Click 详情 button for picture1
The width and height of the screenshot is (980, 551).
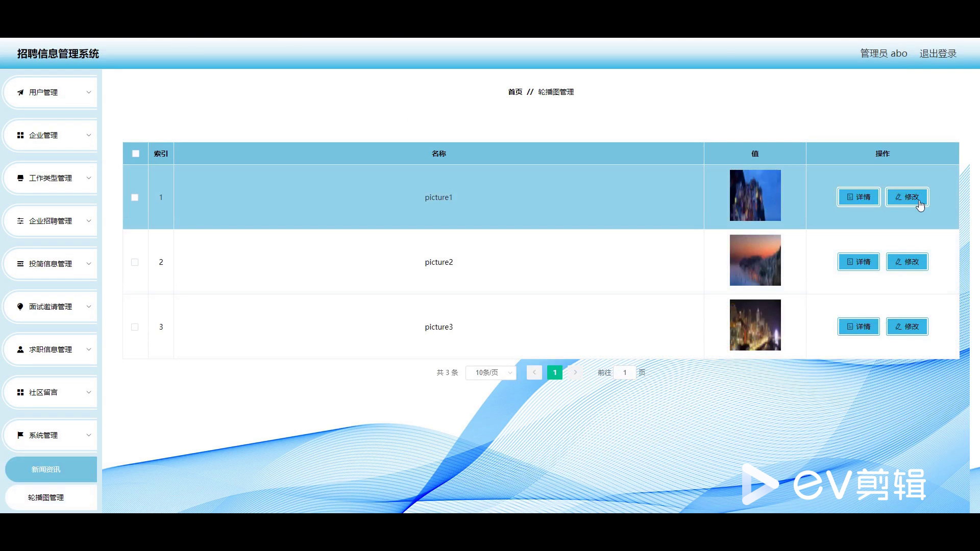(859, 197)
